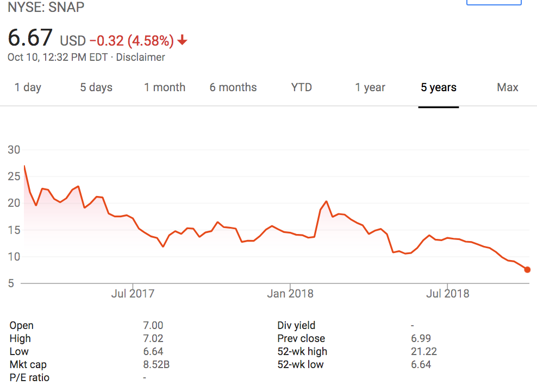Open the YTD chart view
The width and height of the screenshot is (537, 392).
[301, 87]
